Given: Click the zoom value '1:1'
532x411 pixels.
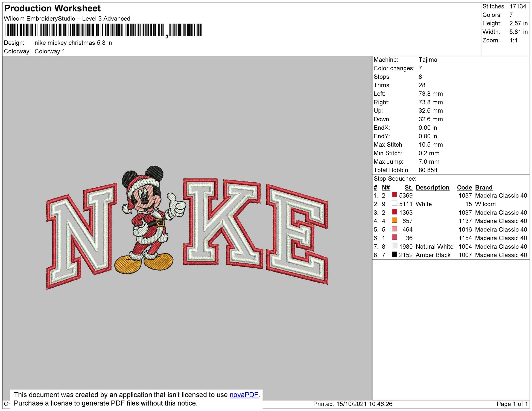Looking at the screenshot, I should click(x=513, y=40).
